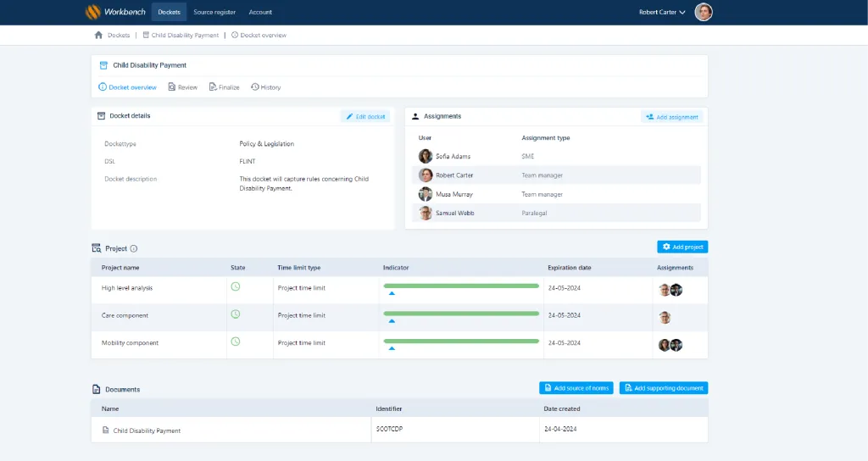Click the Project info icon

tap(134, 248)
